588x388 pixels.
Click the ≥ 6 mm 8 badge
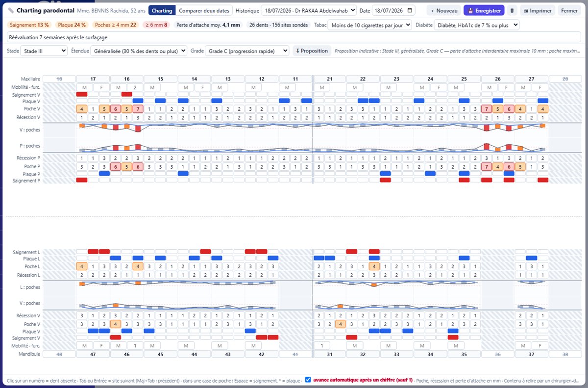point(156,25)
